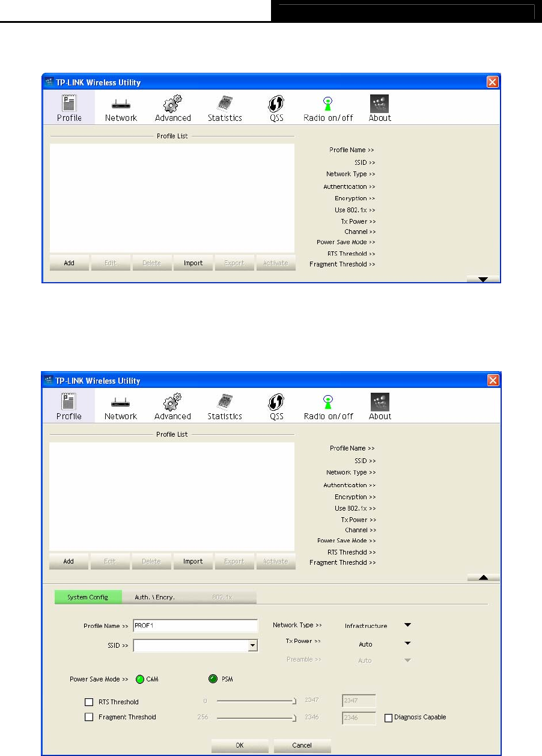Click Import button in lower window
The width and height of the screenshot is (542, 756).
tap(193, 561)
